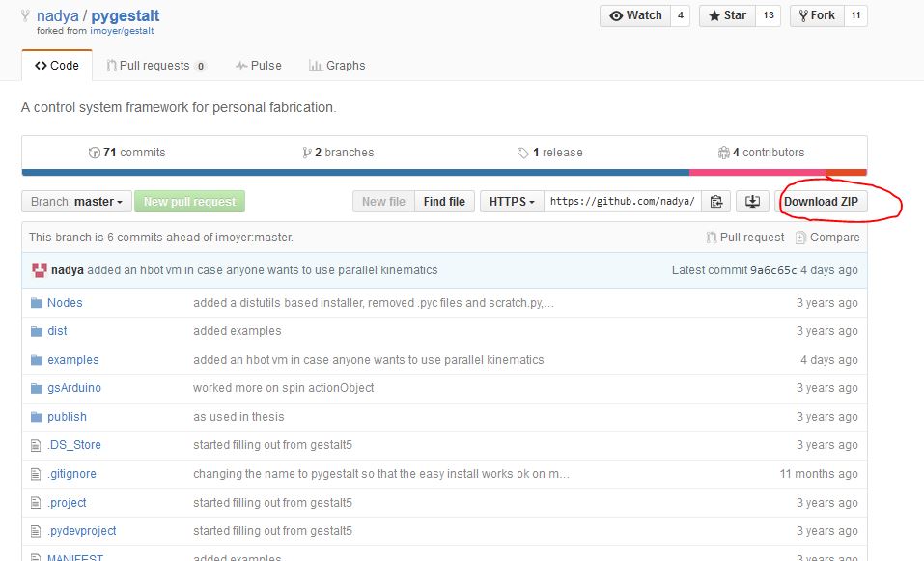Open the Branch: master dropdown
The height and width of the screenshot is (561, 924).
tap(76, 202)
